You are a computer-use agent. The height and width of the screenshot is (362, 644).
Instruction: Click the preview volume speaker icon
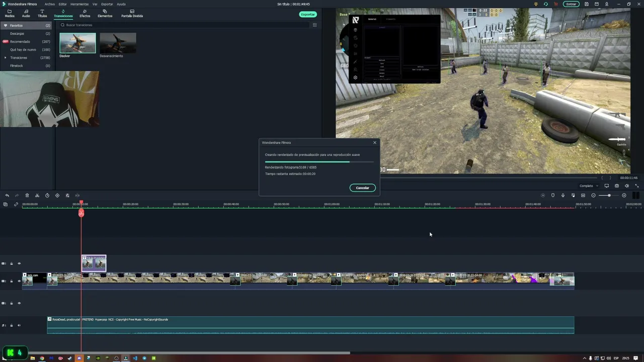click(x=626, y=186)
